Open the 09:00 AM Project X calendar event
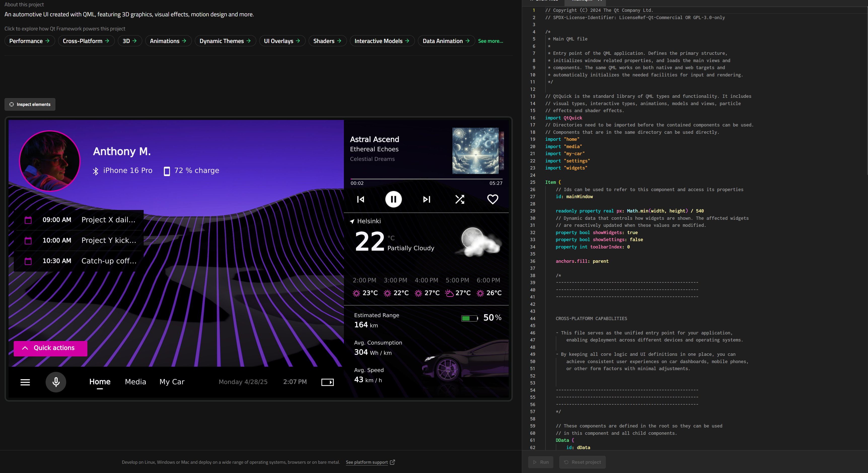 point(80,220)
